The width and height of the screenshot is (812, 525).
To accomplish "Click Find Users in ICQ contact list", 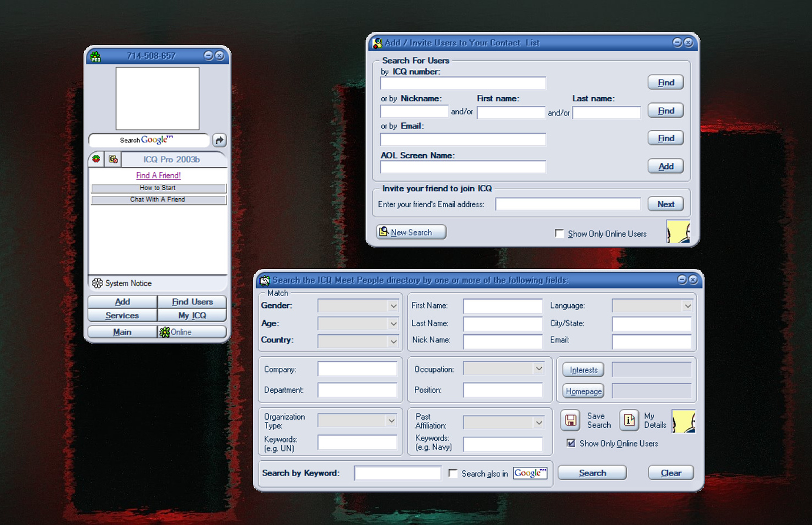I will [192, 301].
